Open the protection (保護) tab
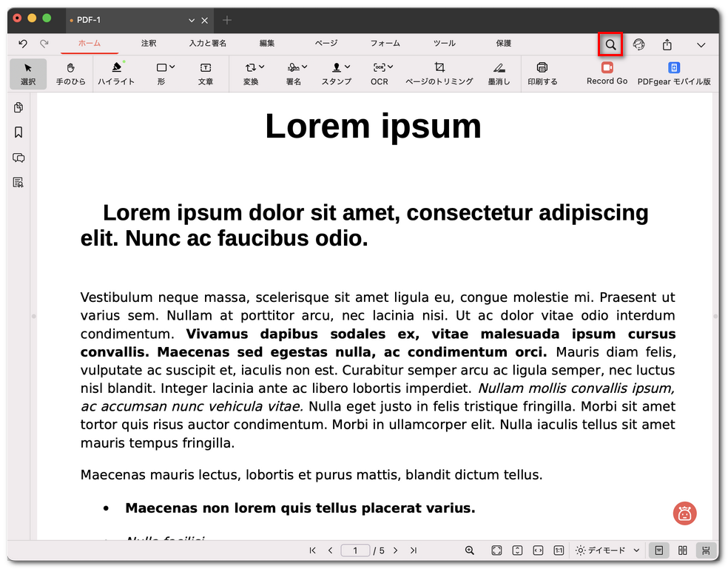Screen dimensions: 728x569 [x=504, y=44]
